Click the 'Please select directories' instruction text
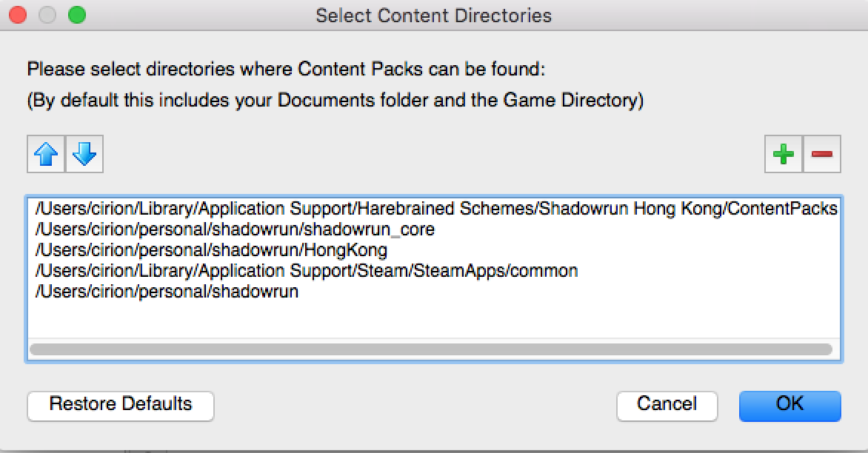868x453 pixels. pyautogui.click(x=286, y=70)
